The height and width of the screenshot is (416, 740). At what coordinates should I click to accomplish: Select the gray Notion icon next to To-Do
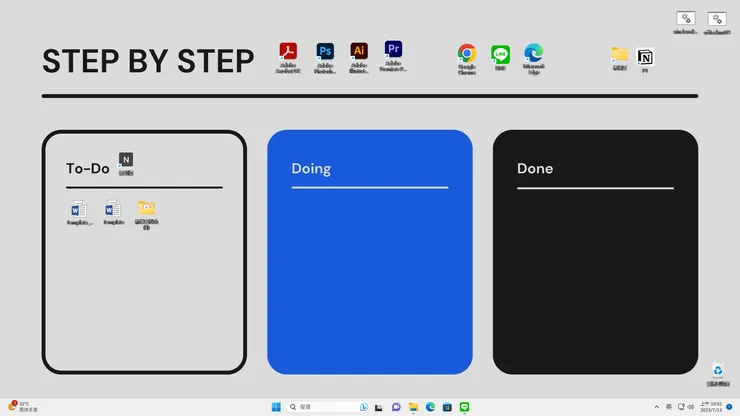(126, 164)
